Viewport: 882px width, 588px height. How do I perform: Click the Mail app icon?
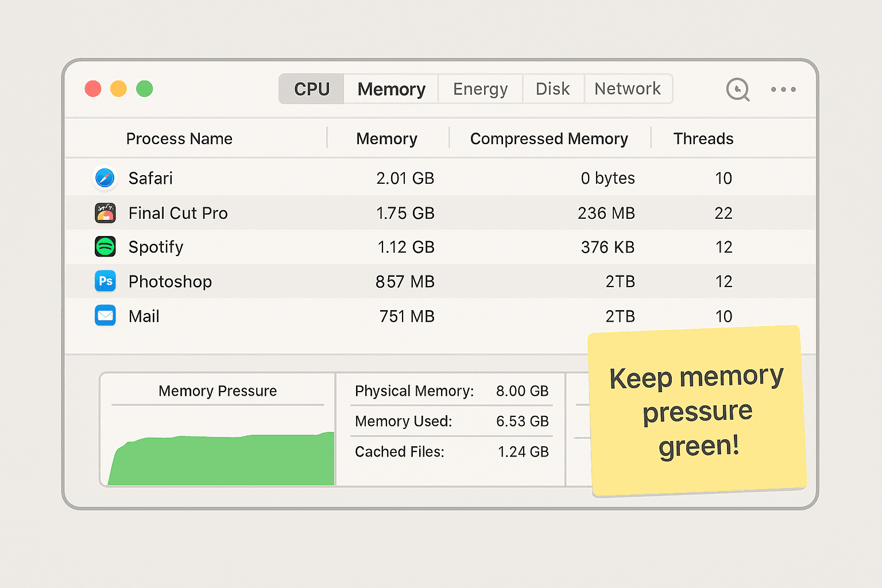click(105, 316)
